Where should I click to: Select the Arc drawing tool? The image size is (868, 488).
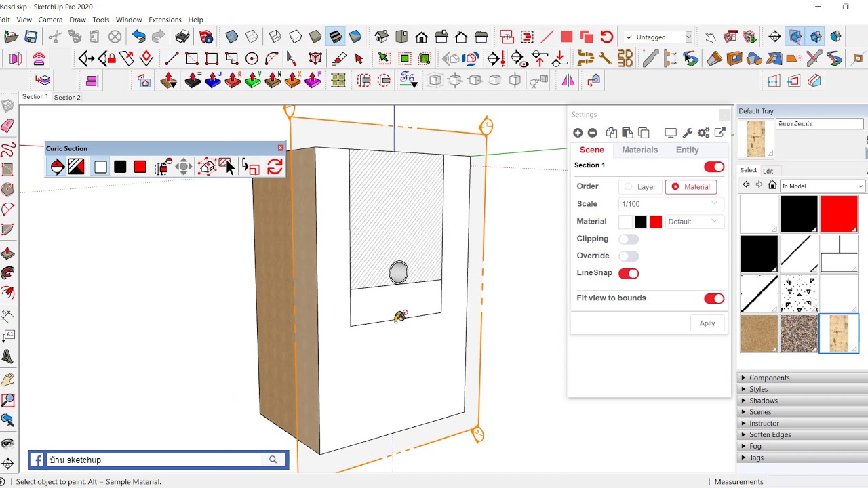[x=271, y=59]
